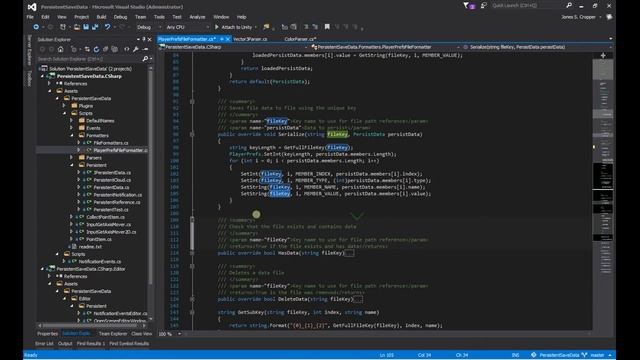Viewport: 640px width, 360px height.
Task: Click the editor split-window plus icon
Action: coord(603,55)
